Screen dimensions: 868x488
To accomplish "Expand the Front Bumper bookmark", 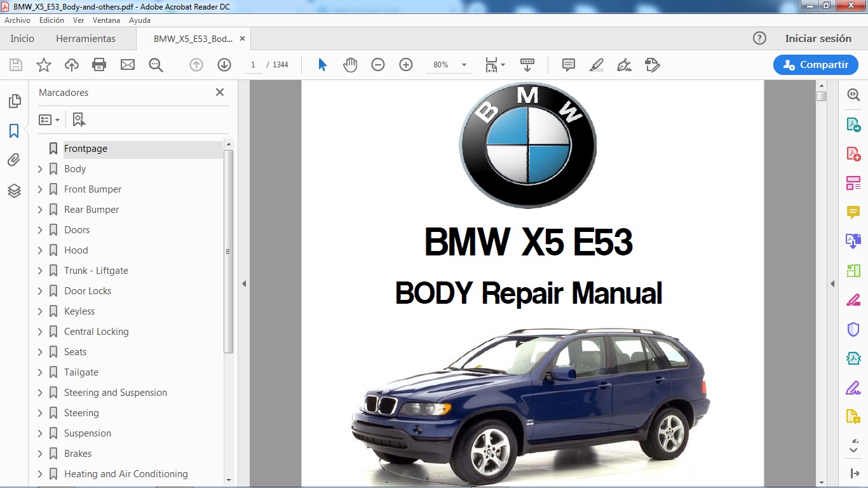I will click(40, 189).
